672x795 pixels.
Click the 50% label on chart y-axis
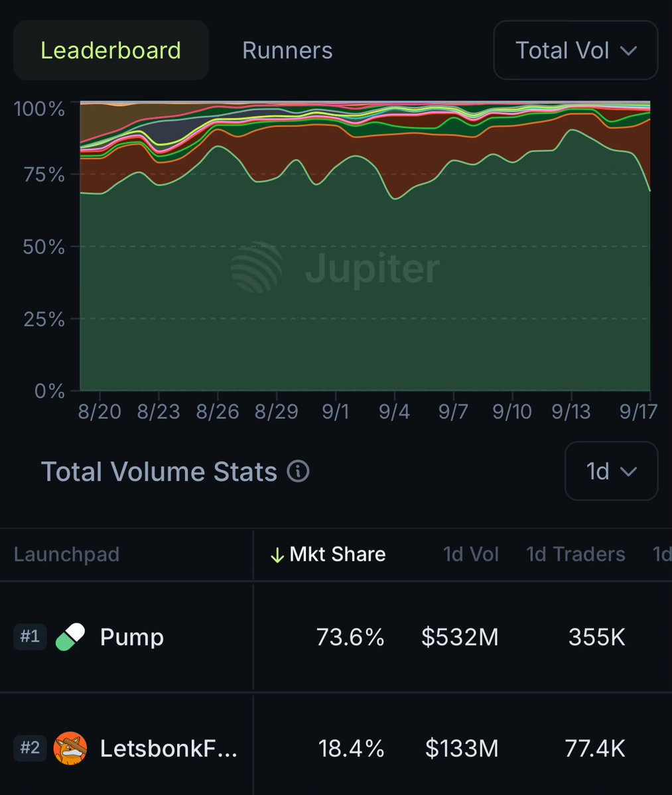click(44, 247)
